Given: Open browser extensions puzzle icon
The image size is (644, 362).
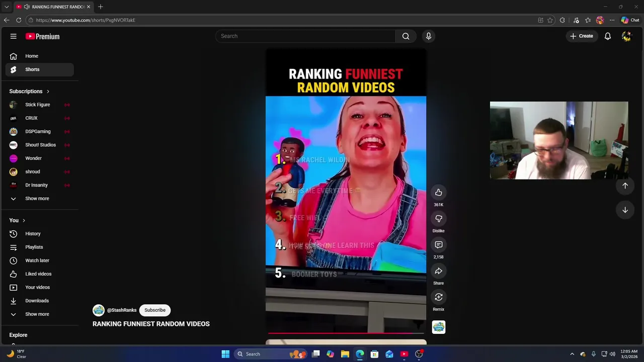Looking at the screenshot, I should (562, 20).
